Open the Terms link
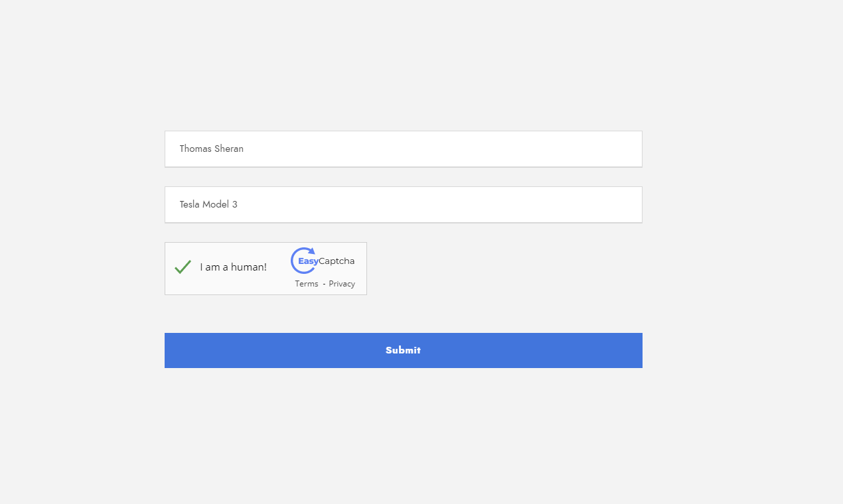 tap(307, 284)
